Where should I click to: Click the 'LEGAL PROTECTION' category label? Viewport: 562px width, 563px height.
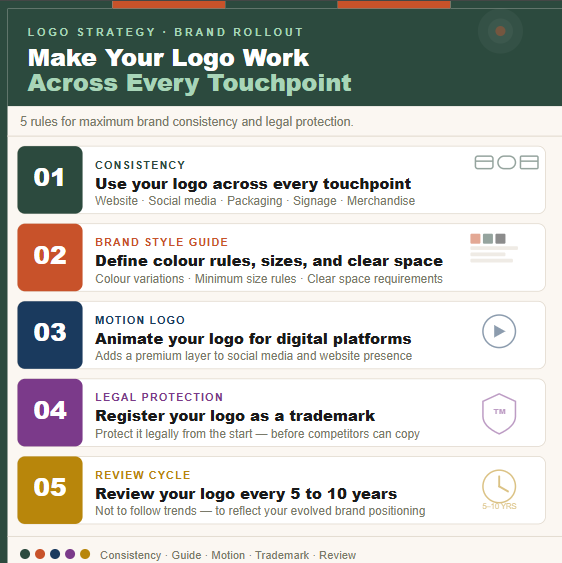coord(159,397)
